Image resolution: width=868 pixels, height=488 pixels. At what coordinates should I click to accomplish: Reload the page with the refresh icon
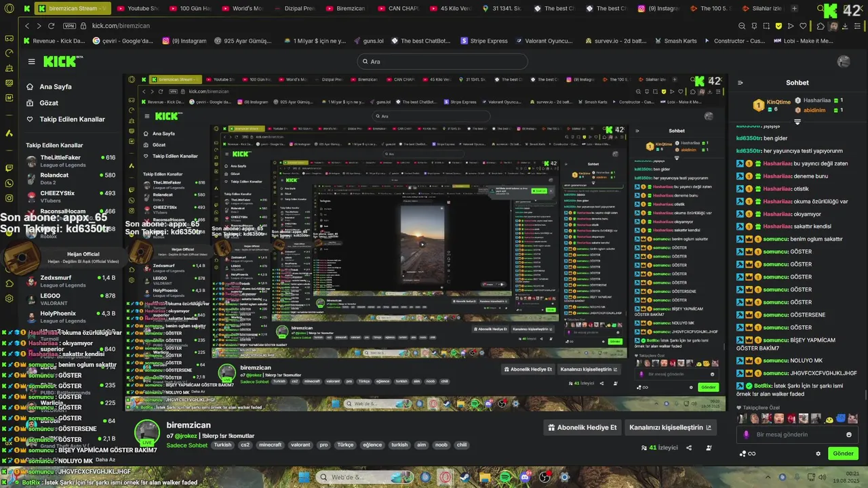(x=51, y=26)
